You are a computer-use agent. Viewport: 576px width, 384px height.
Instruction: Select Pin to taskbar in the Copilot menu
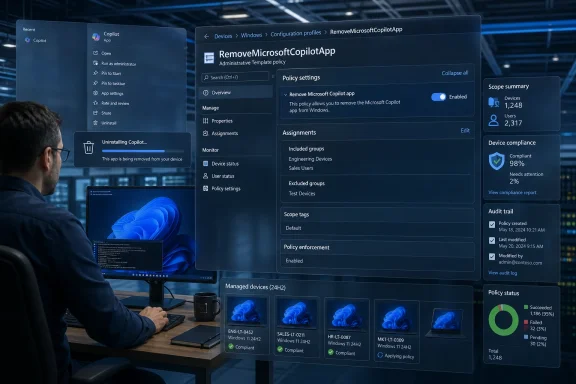click(x=113, y=83)
